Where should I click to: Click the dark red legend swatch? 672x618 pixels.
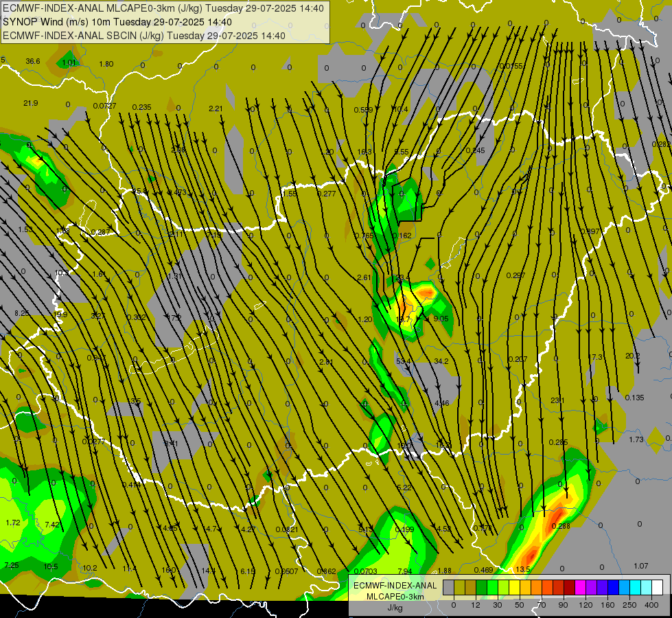point(570,588)
